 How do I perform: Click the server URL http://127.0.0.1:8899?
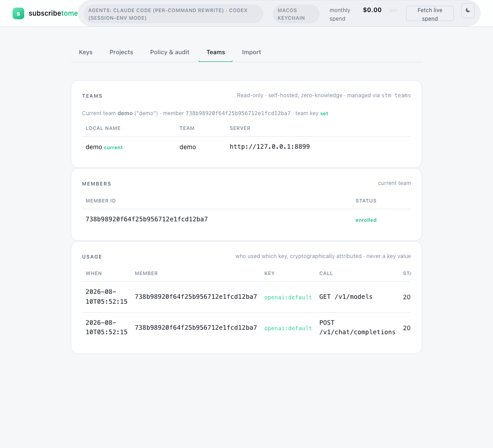tap(270, 147)
